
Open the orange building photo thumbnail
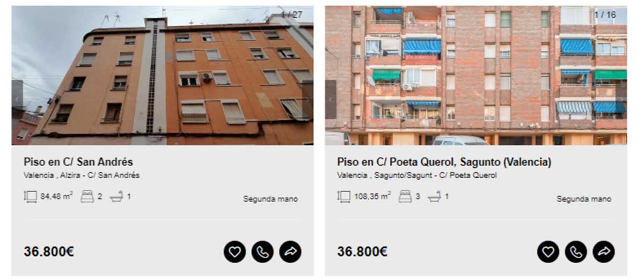click(x=163, y=75)
